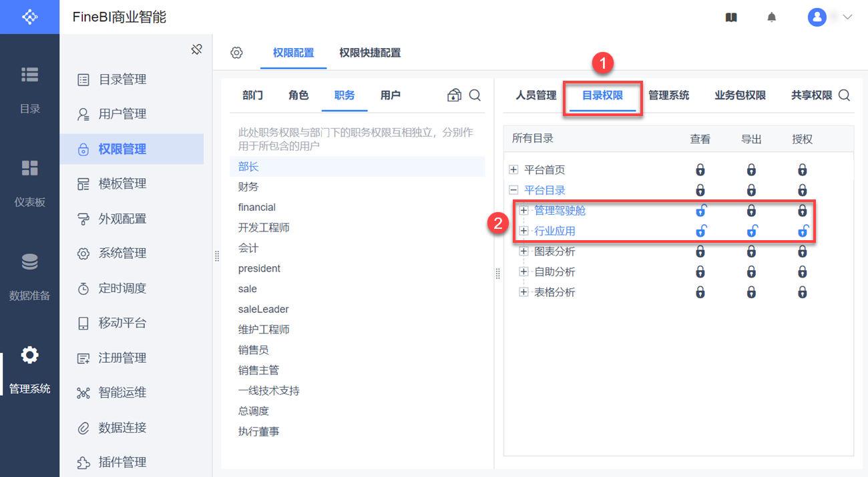Collapse the 平台目录 tree node
This screenshot has height=477, width=868.
(x=513, y=190)
